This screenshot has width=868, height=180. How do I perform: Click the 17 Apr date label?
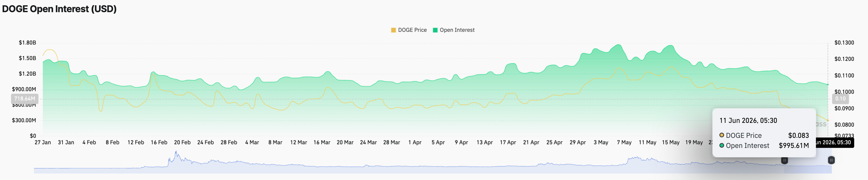(508, 142)
